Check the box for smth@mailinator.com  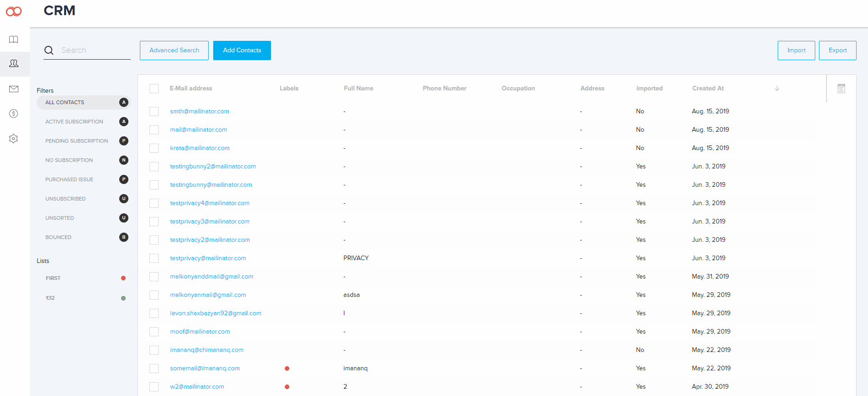pos(154,112)
